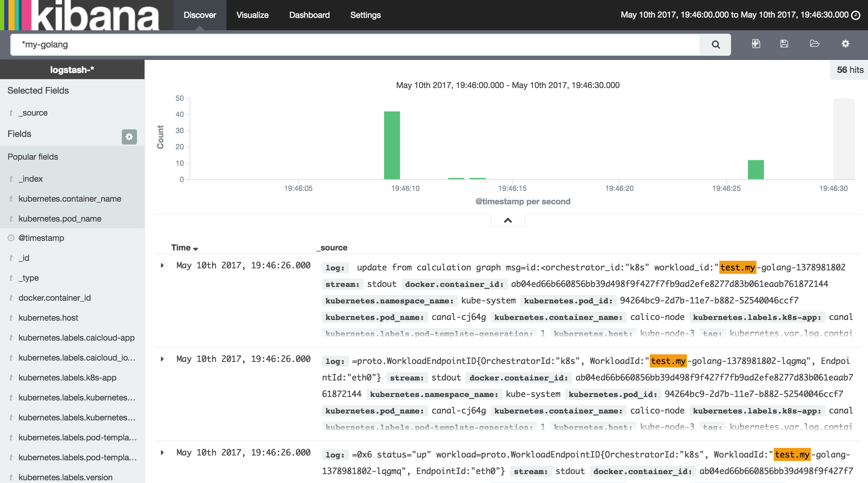Open the Fields filter gear button
This screenshot has height=483, width=868.
click(129, 137)
